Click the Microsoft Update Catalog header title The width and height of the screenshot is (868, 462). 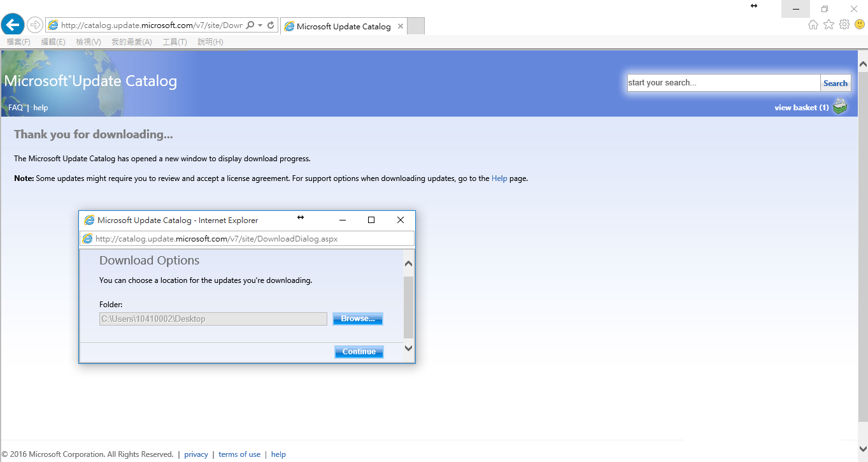tap(90, 81)
